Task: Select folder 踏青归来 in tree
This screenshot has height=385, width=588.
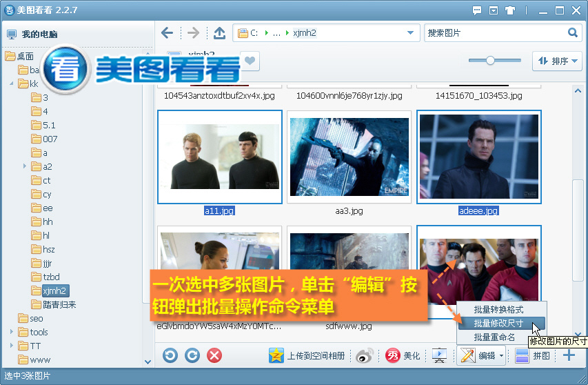Action: (54, 304)
